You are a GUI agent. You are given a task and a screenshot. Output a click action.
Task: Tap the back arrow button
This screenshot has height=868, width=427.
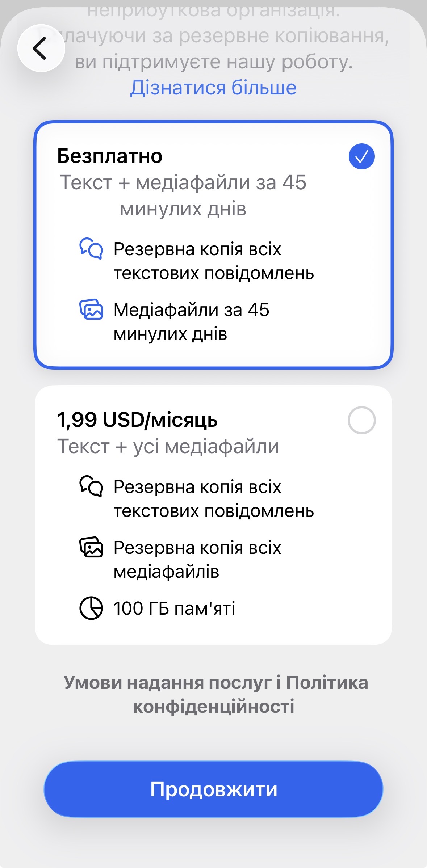coord(41,48)
